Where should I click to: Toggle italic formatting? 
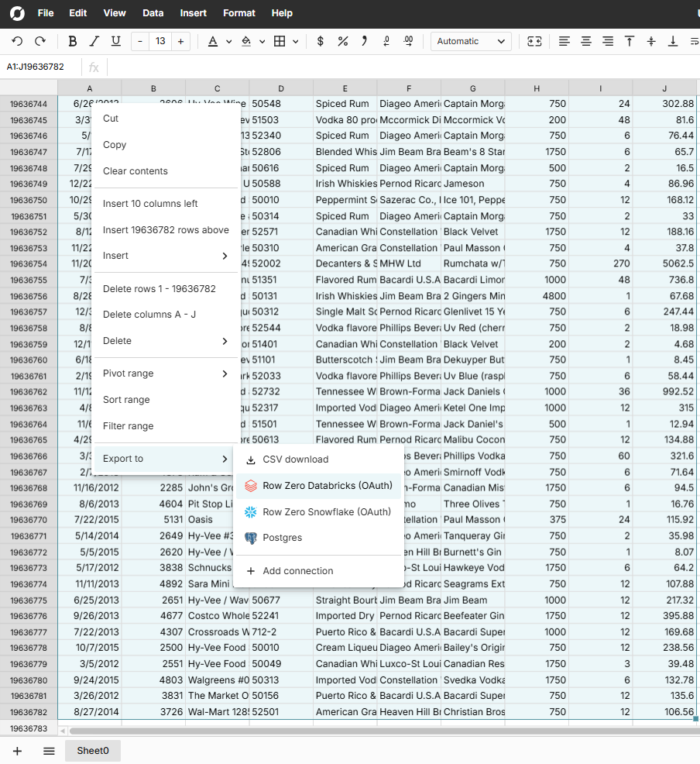pyautogui.click(x=92, y=41)
